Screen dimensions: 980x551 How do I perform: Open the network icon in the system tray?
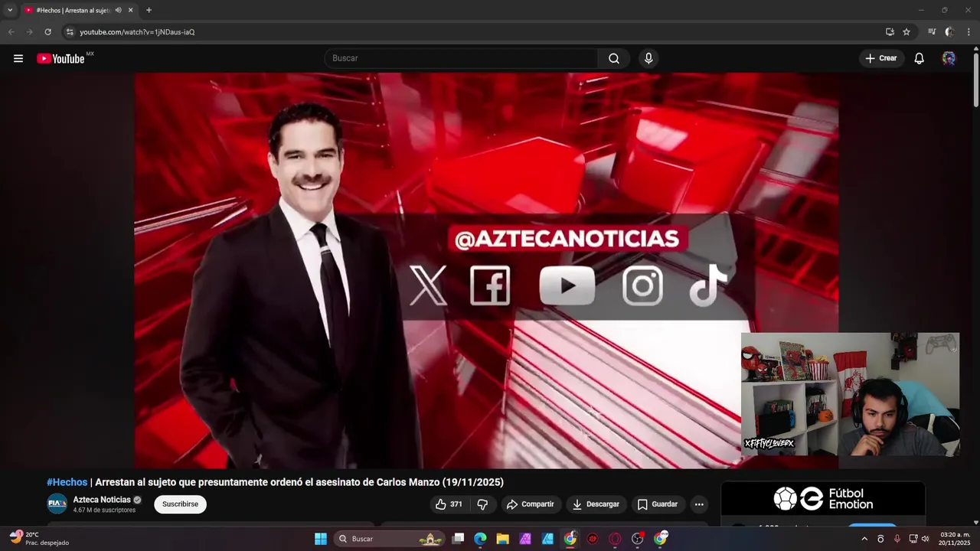tap(913, 539)
